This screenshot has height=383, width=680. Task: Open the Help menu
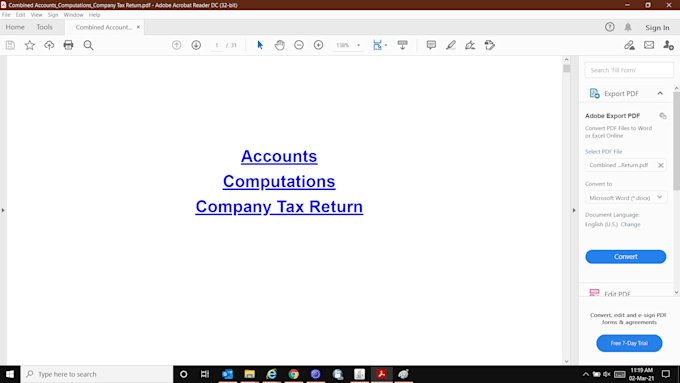pos(95,15)
